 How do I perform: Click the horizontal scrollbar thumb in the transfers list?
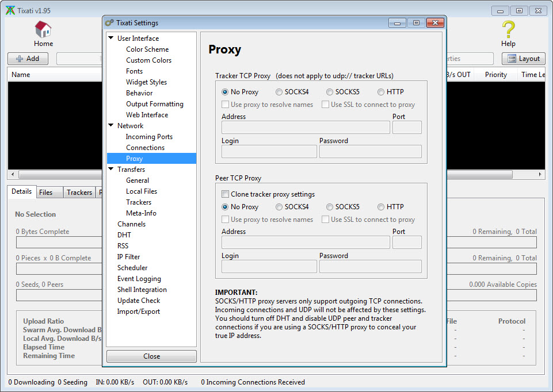click(266, 174)
